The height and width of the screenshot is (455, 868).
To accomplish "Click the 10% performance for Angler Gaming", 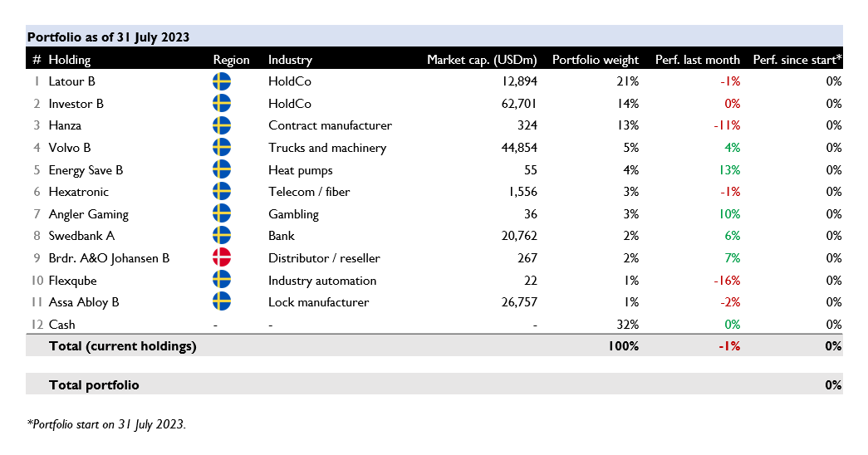I will [729, 214].
